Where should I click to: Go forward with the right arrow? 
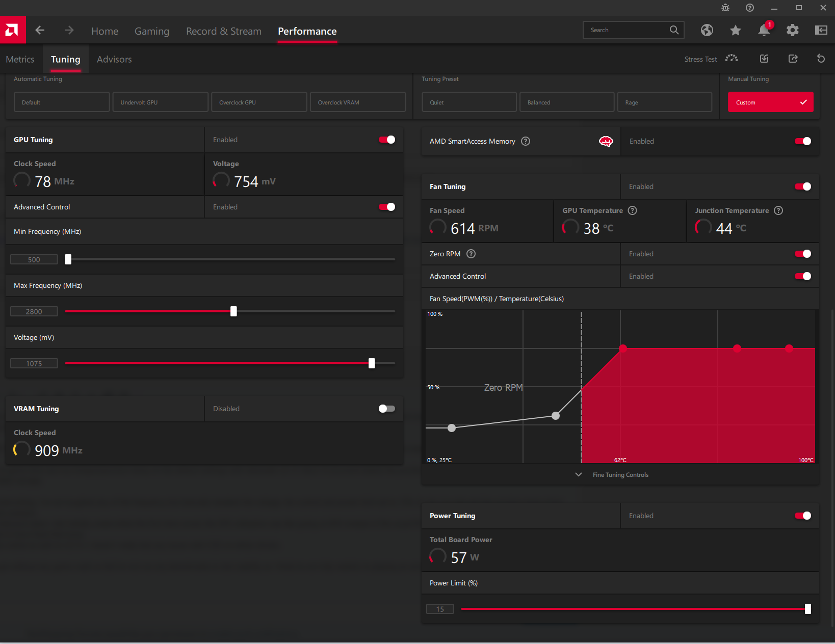coord(69,31)
